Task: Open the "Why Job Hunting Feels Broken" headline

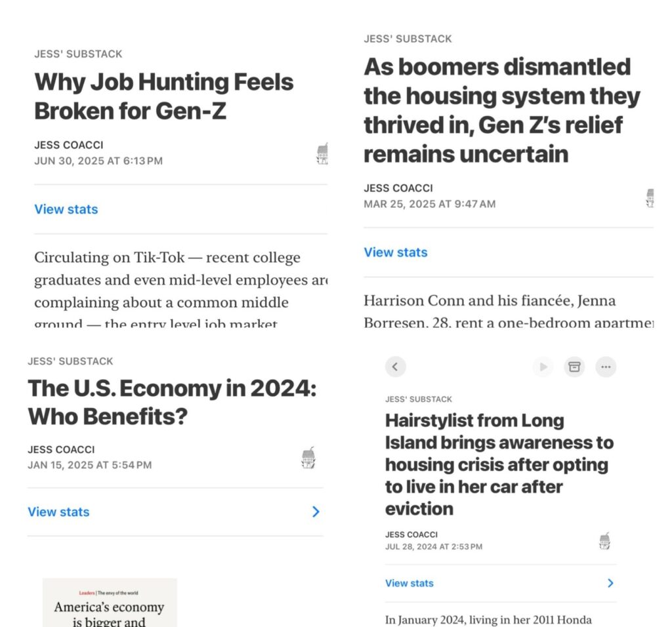Action: (163, 96)
